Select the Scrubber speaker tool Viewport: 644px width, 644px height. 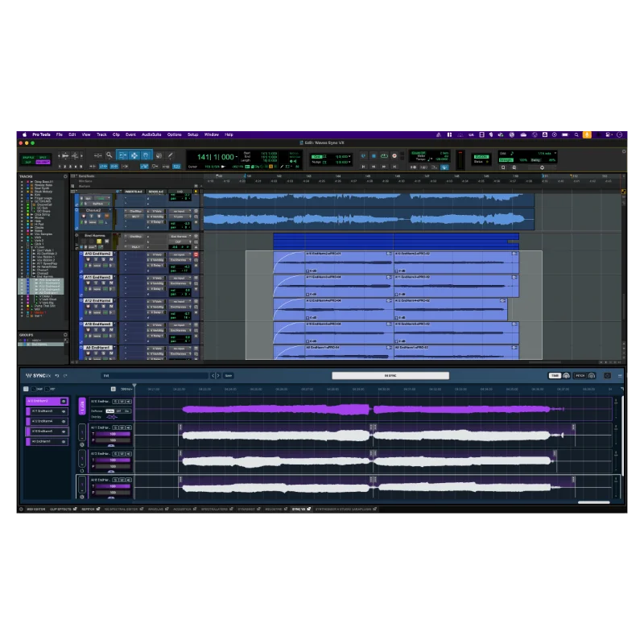pyautogui.click(x=159, y=155)
